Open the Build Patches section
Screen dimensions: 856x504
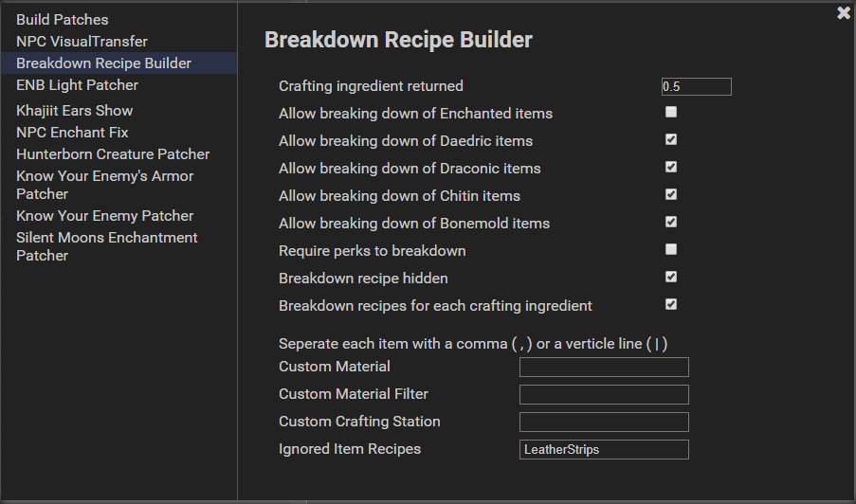[x=63, y=19]
